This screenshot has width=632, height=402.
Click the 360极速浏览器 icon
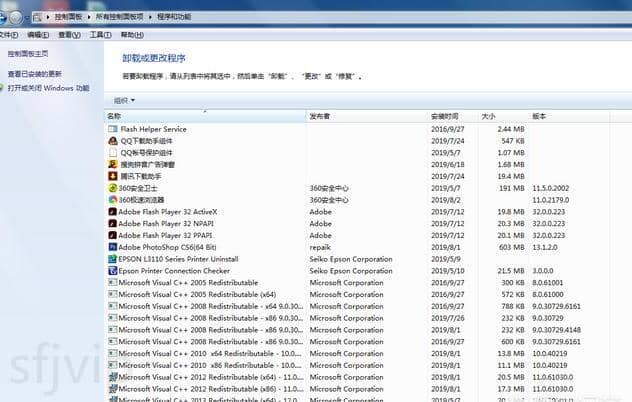[x=112, y=200]
